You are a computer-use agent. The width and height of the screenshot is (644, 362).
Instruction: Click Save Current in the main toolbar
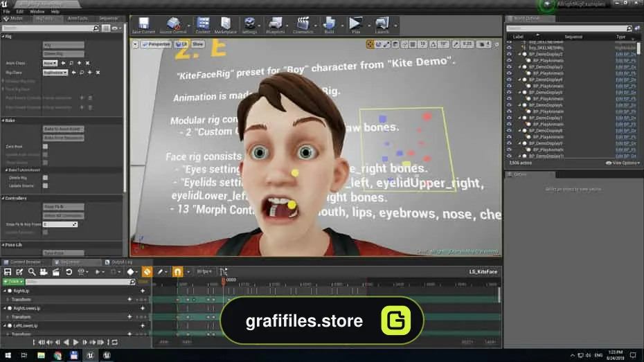(x=143, y=26)
